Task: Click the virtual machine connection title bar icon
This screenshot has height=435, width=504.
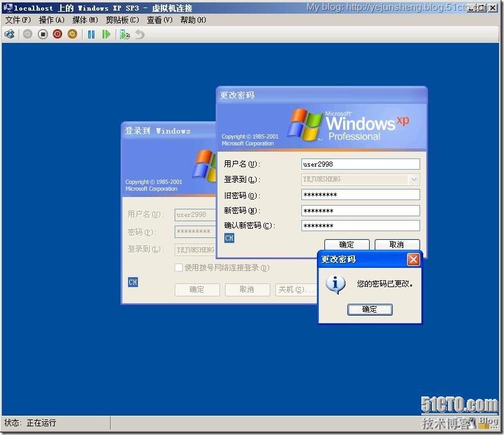Action: [7, 7]
